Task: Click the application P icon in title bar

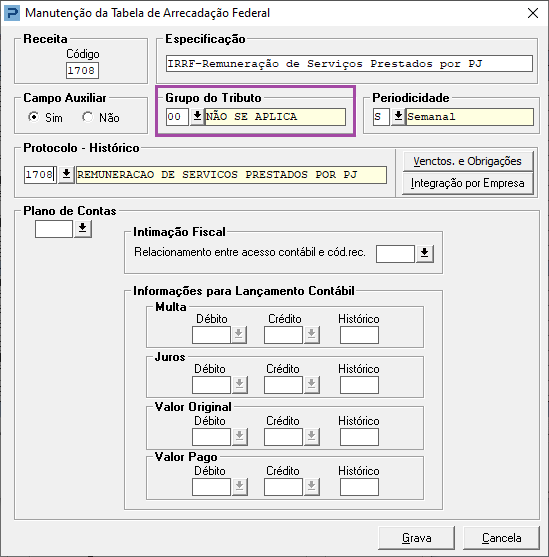Action: (12, 13)
